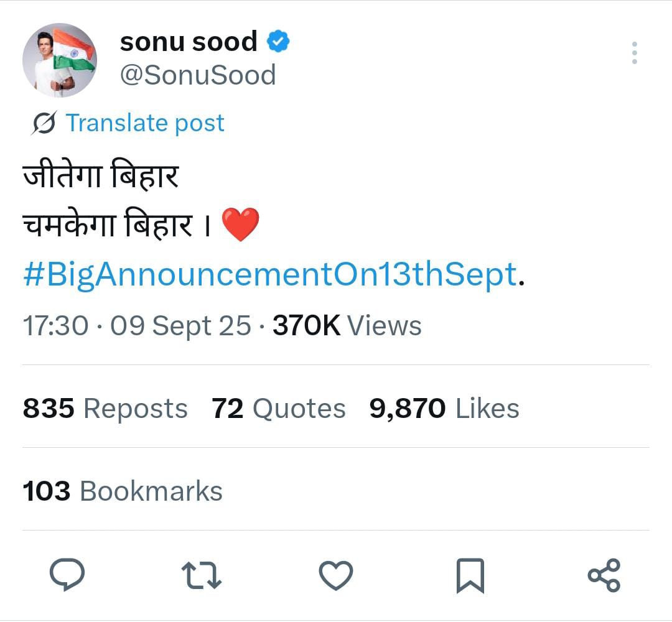This screenshot has height=622, width=672.
Task: Click the Grok translate icon
Action: click(44, 123)
